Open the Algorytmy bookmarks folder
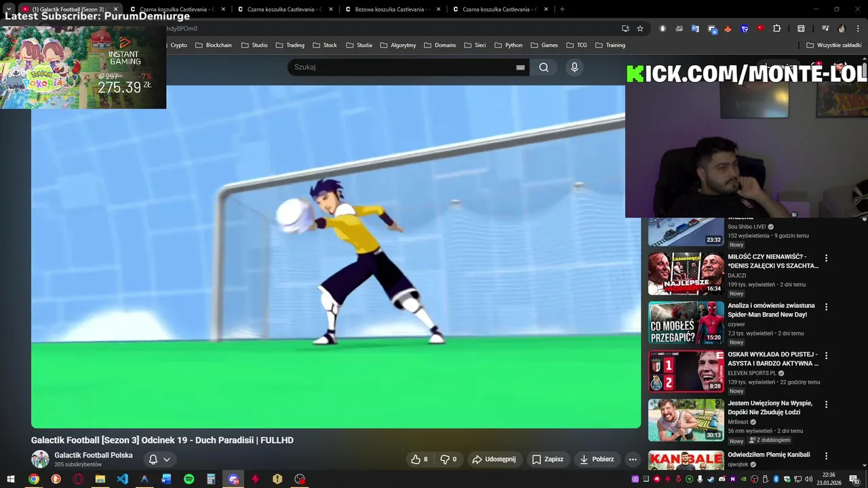This screenshot has width=868, height=488. coord(398,45)
